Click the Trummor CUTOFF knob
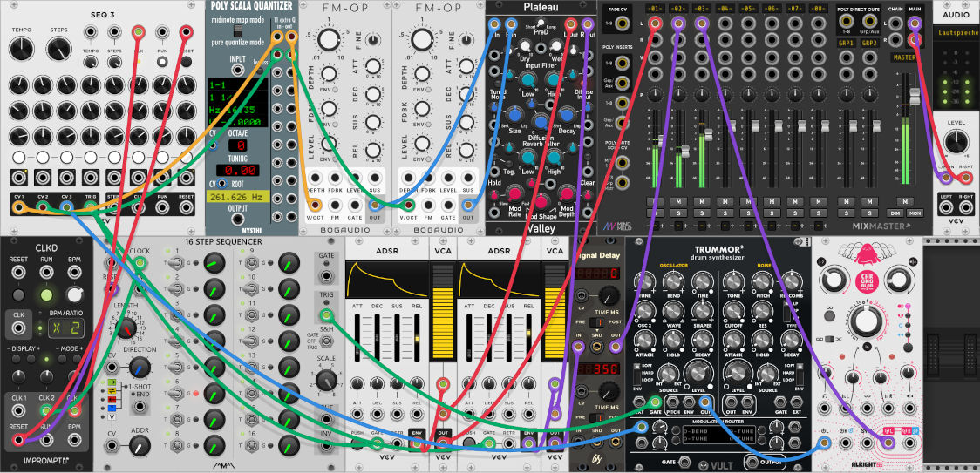Viewport: 980px width, 473px height. 732,311
